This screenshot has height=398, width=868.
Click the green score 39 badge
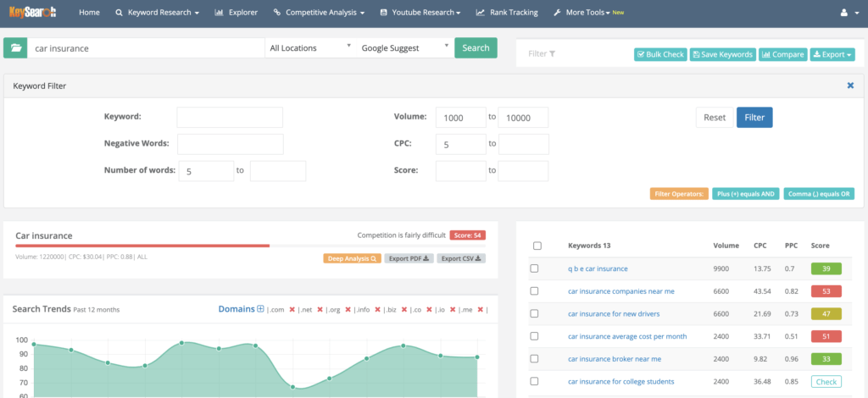pos(826,268)
